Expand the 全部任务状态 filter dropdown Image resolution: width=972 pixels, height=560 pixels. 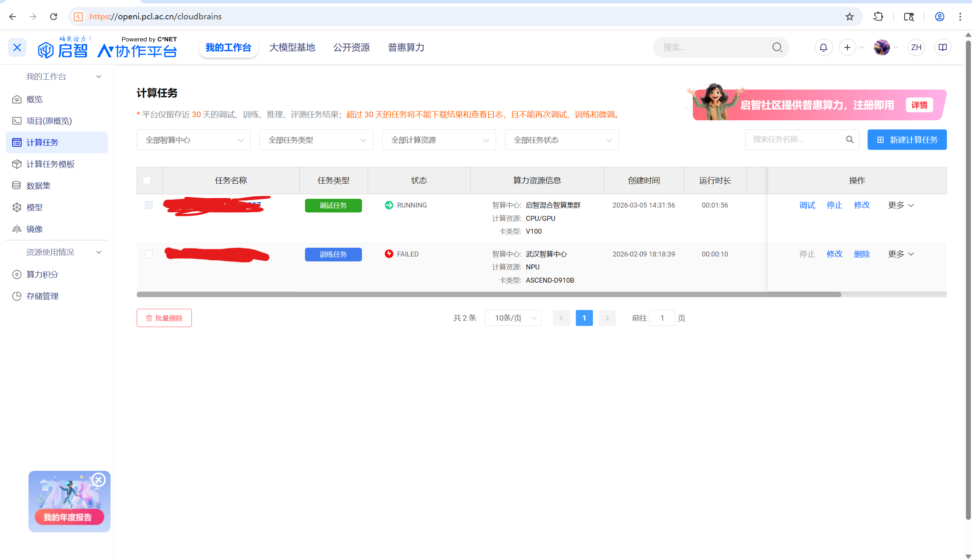pyautogui.click(x=562, y=140)
